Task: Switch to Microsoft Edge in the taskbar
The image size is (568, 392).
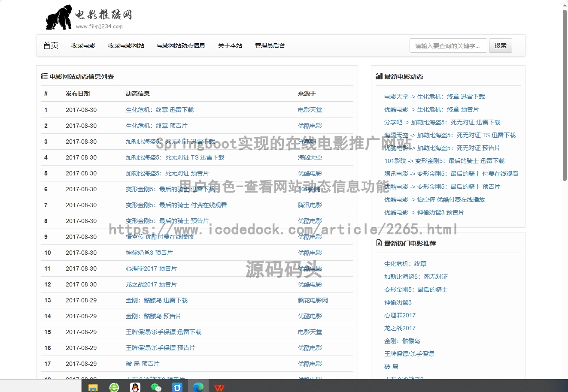Action: (x=198, y=387)
